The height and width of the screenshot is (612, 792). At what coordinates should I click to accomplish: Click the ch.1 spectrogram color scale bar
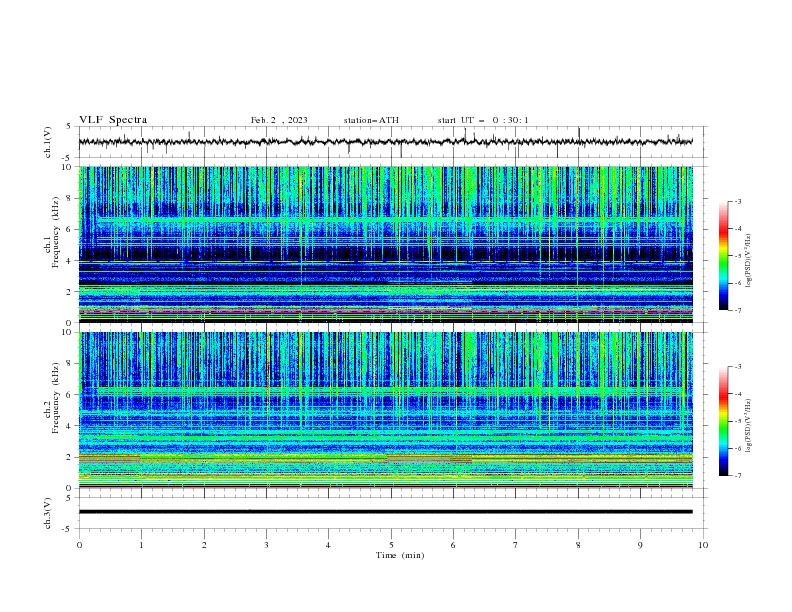[x=723, y=256]
